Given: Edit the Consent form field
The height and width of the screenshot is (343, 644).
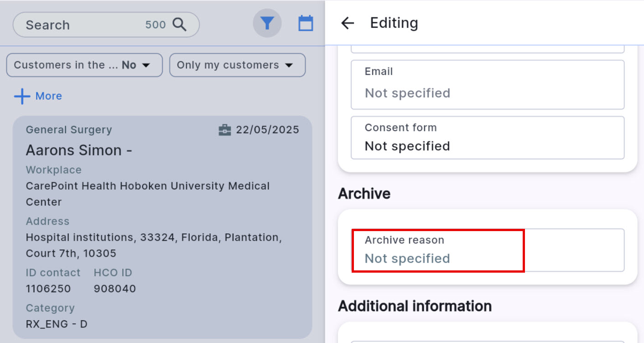Looking at the screenshot, I should coord(488,137).
